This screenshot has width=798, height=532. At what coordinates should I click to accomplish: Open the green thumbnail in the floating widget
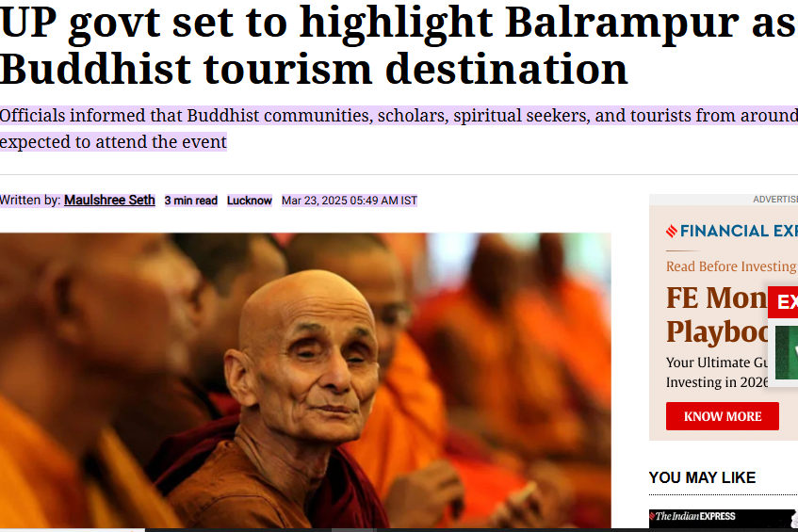[x=787, y=352]
